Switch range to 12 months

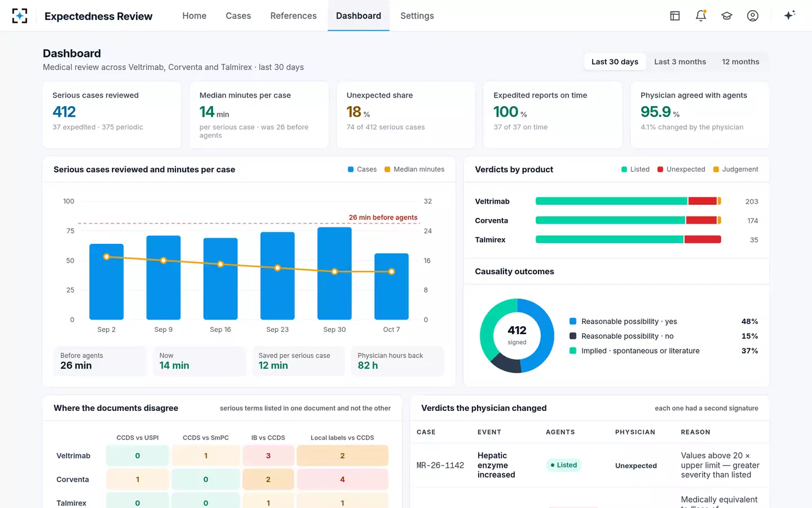[740, 62]
